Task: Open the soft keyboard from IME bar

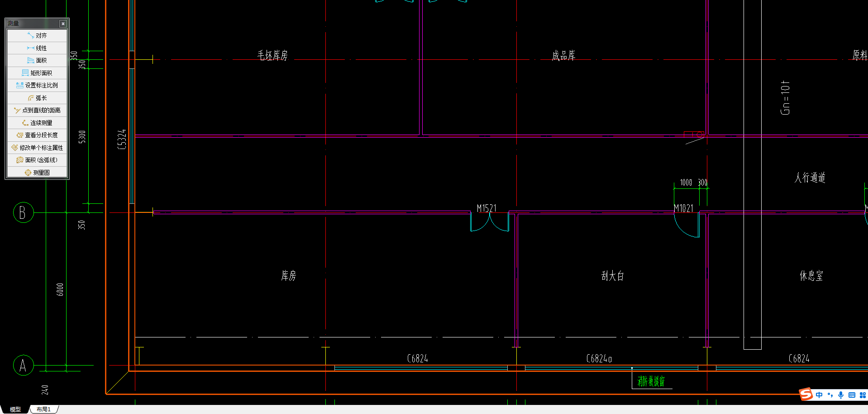Action: [x=852, y=395]
